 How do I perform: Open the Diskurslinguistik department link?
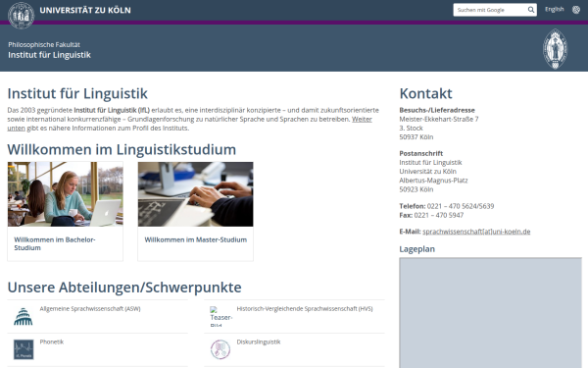pos(259,342)
